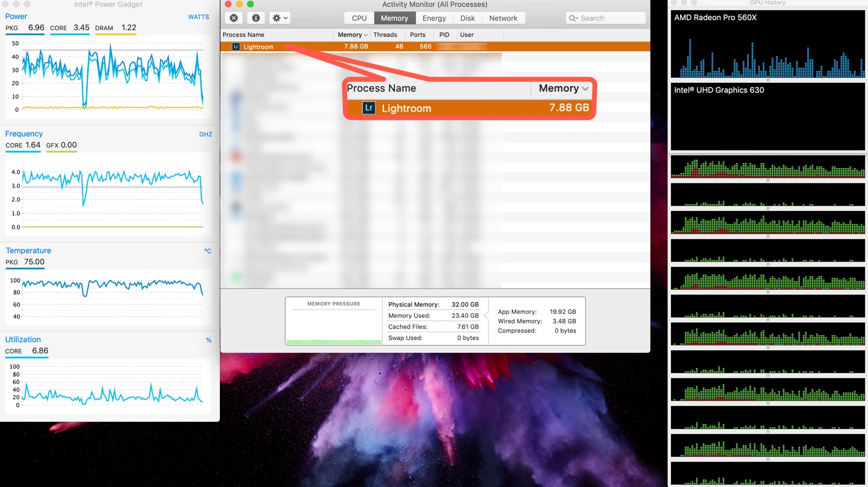Zoom the Activity Monitor window with green button
This screenshot has width=868, height=487.
click(x=250, y=4)
